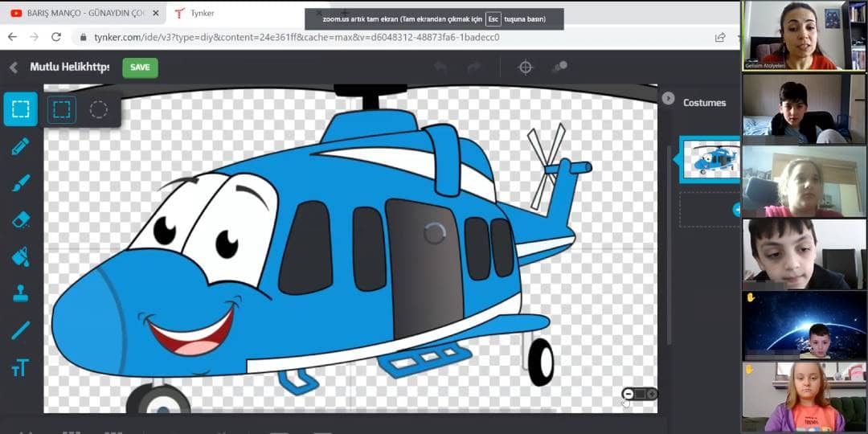The height and width of the screenshot is (434, 868).
Task: Select the Paintbrush tool
Action: [x=20, y=183]
